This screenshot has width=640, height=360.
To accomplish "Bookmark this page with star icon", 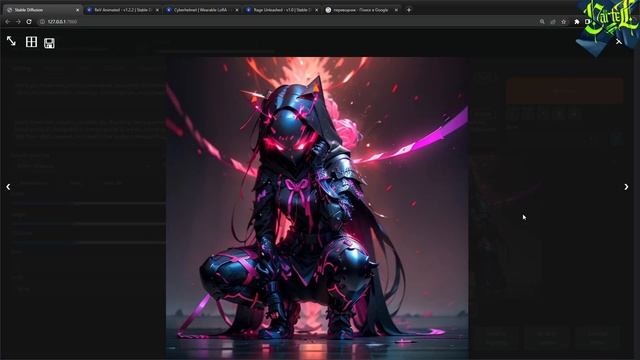I will [x=564, y=22].
